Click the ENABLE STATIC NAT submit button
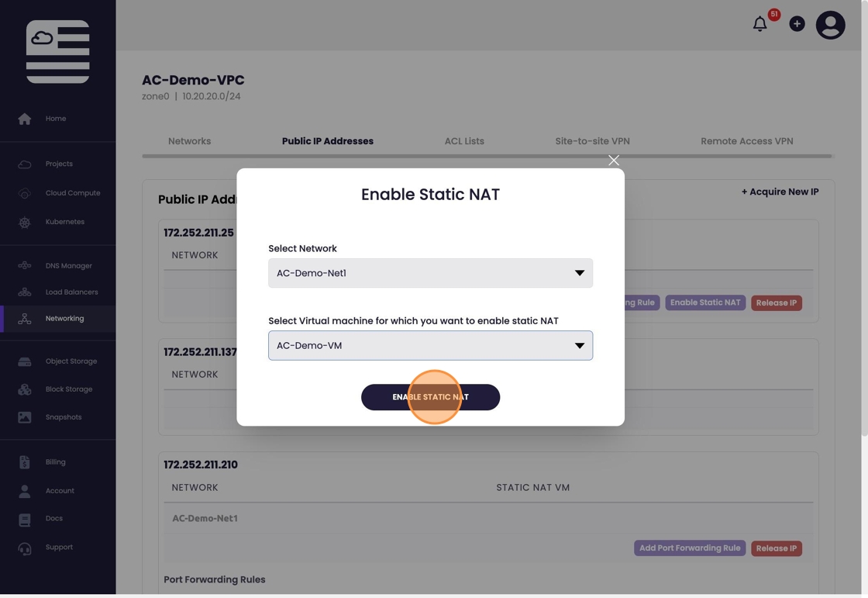868x598 pixels. (430, 397)
